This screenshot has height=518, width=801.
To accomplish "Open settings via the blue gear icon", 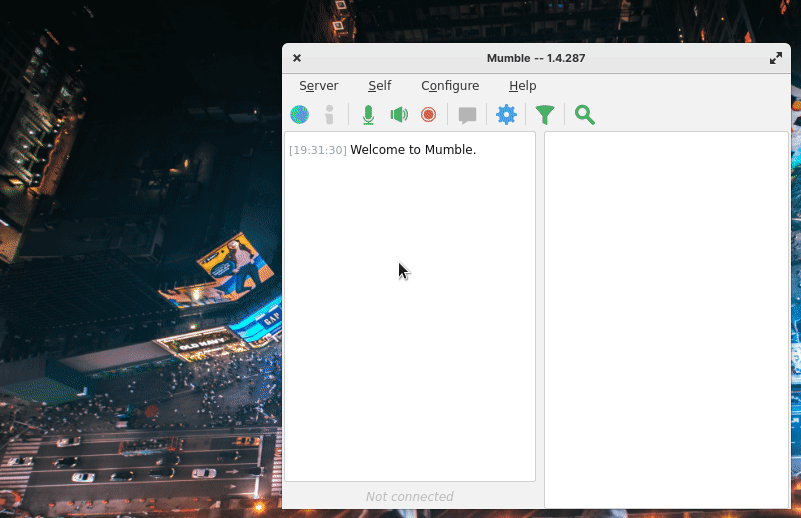I will [506, 114].
